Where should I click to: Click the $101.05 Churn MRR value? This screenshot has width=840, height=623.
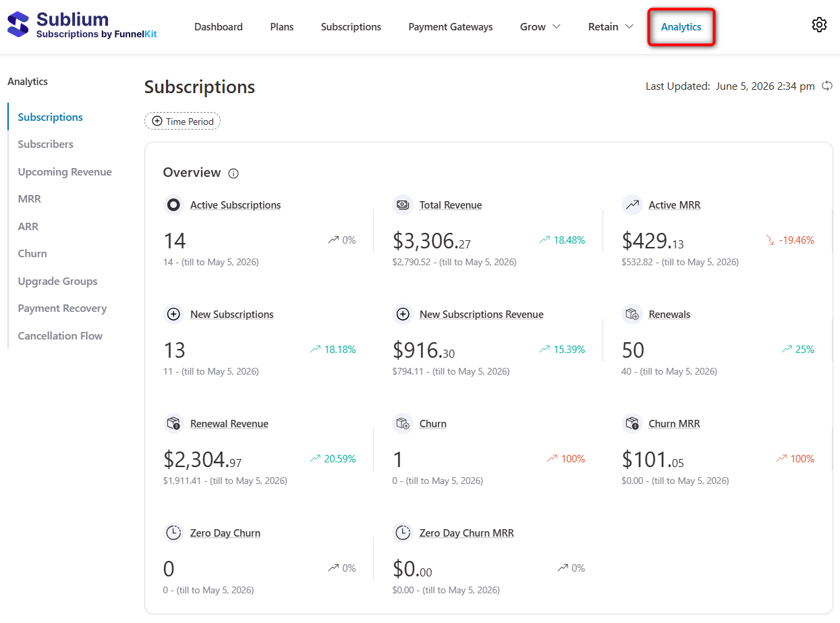pos(652,460)
